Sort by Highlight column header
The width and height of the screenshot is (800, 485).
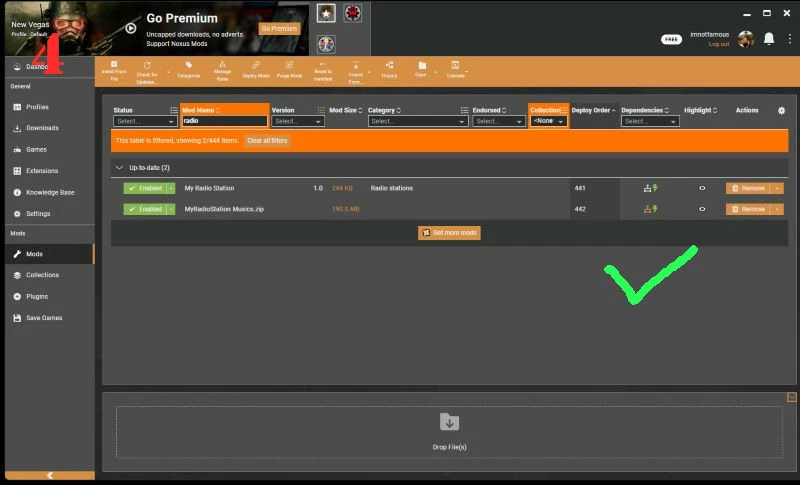[701, 110]
